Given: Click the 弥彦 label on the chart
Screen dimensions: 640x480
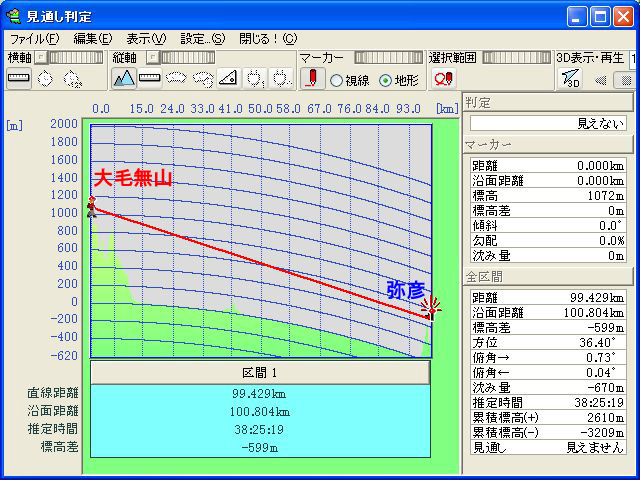Looking at the screenshot, I should pyautogui.click(x=406, y=291).
